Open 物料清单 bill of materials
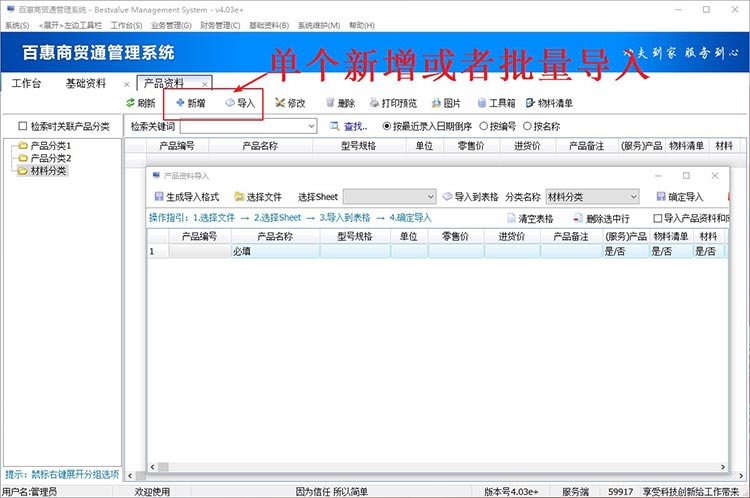Image resolution: width=750 pixels, height=498 pixels. [549, 103]
